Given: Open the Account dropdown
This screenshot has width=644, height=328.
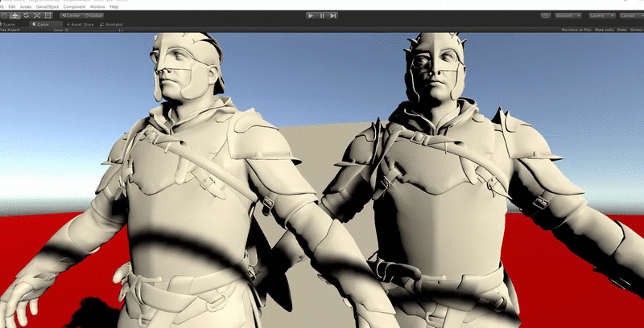Looking at the screenshot, I should tap(568, 15).
